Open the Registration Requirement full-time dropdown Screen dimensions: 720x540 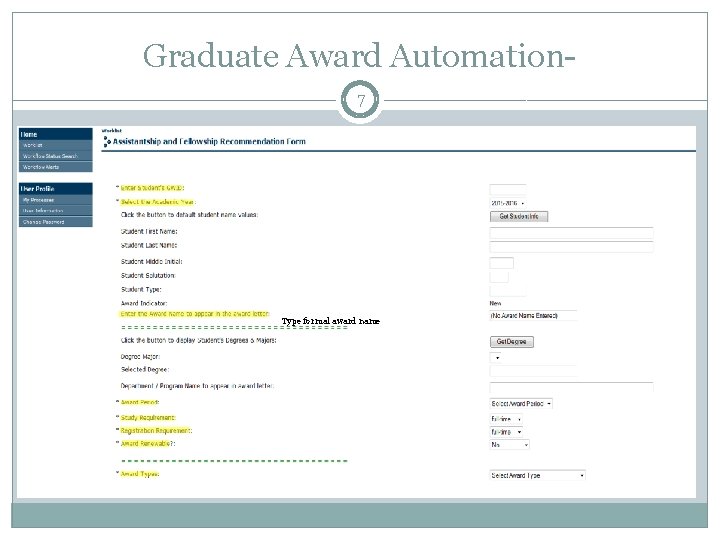506,432
